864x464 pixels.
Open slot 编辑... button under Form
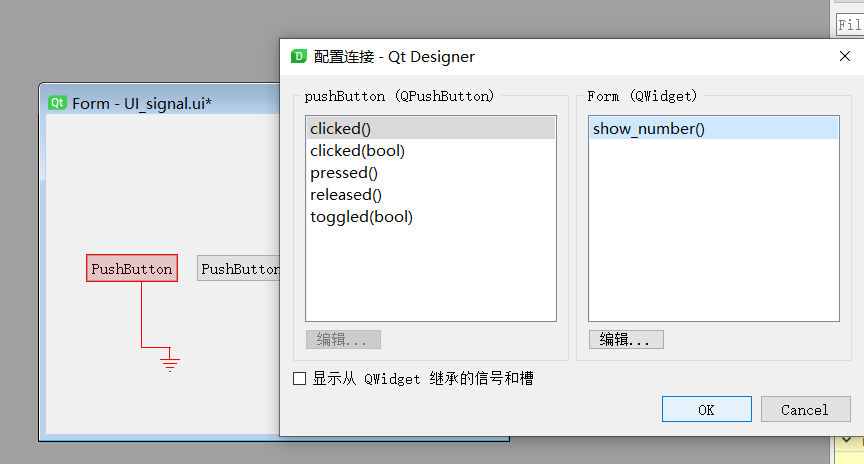coord(626,339)
